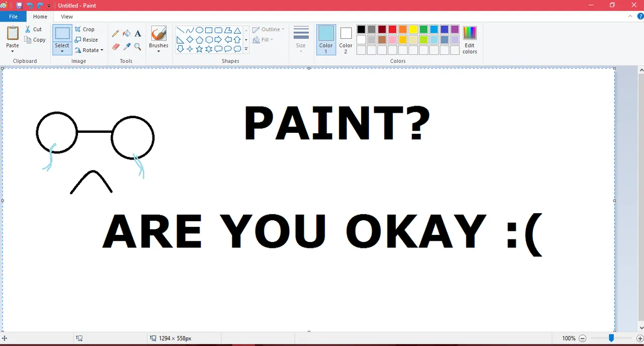
Task: Pick the Polygon shape
Action: coord(228,30)
